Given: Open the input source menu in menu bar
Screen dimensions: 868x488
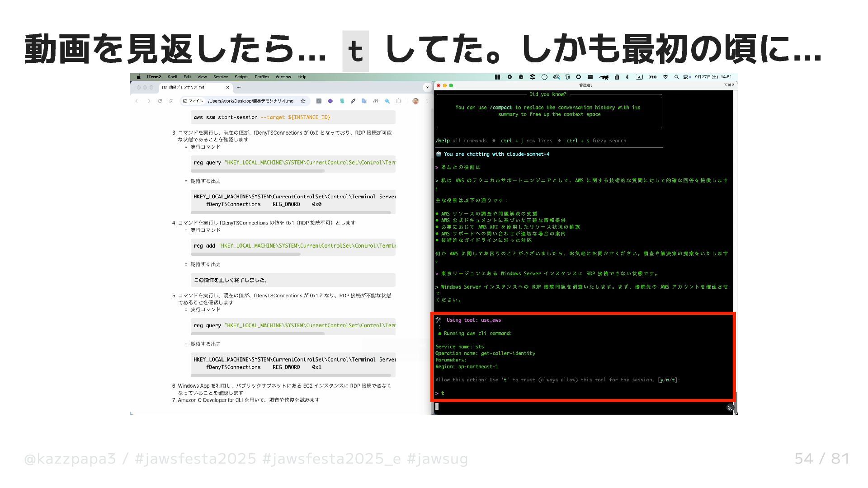Looking at the screenshot, I should tap(639, 77).
